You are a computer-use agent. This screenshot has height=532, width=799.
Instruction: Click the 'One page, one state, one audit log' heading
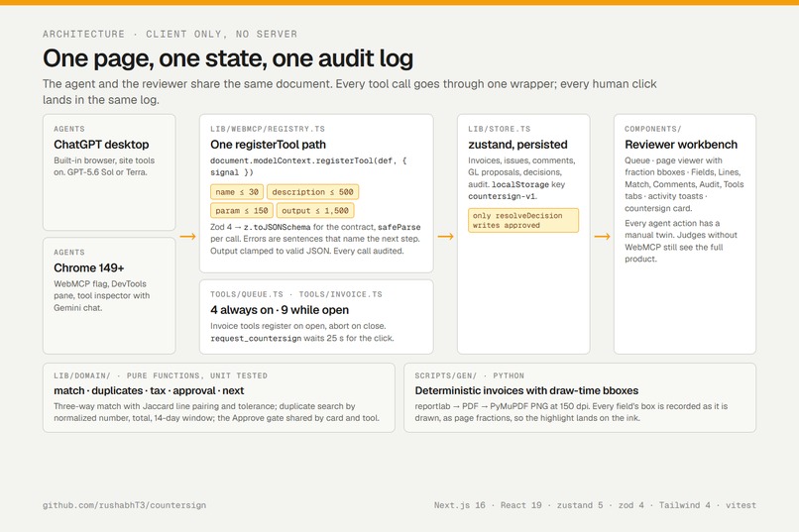228,58
